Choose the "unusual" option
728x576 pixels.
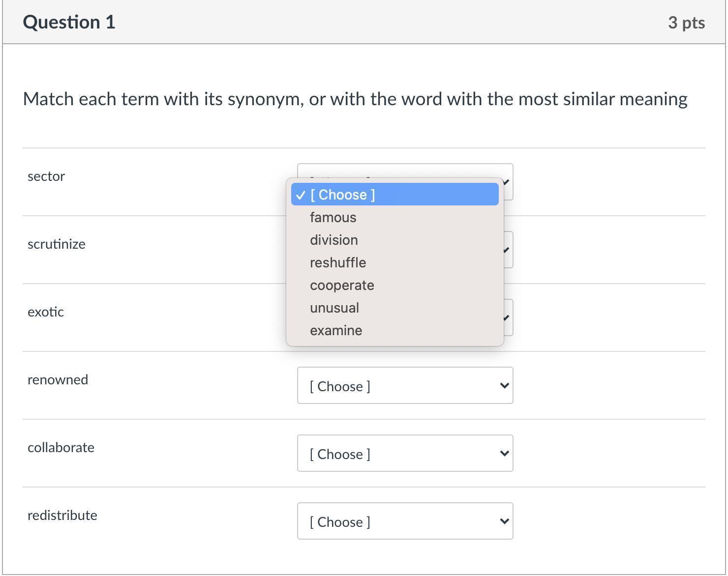pyautogui.click(x=334, y=308)
